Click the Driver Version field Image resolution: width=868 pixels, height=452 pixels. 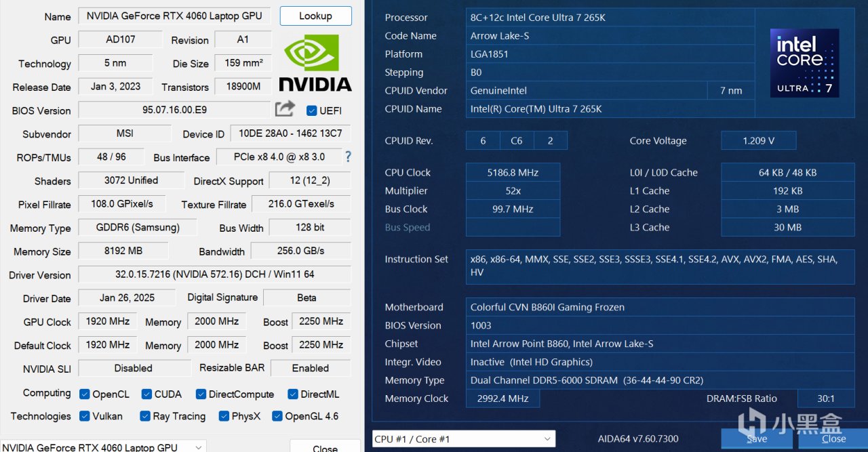pyautogui.click(x=215, y=274)
